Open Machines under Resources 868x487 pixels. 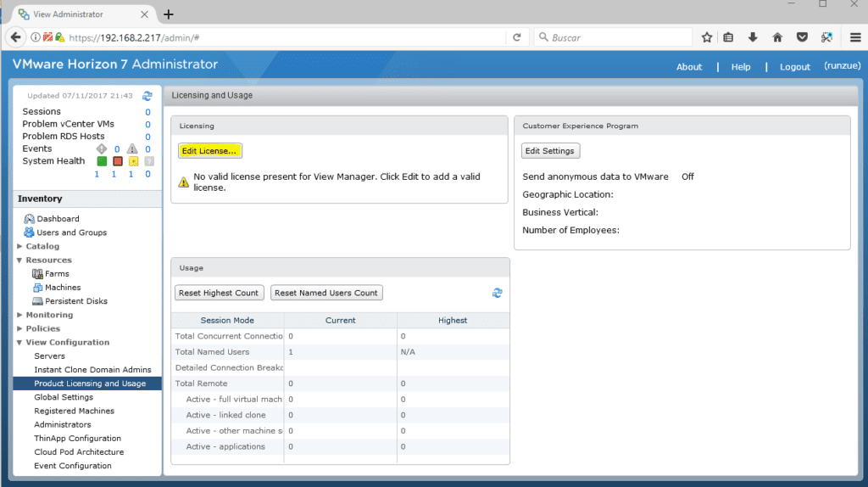pos(63,288)
